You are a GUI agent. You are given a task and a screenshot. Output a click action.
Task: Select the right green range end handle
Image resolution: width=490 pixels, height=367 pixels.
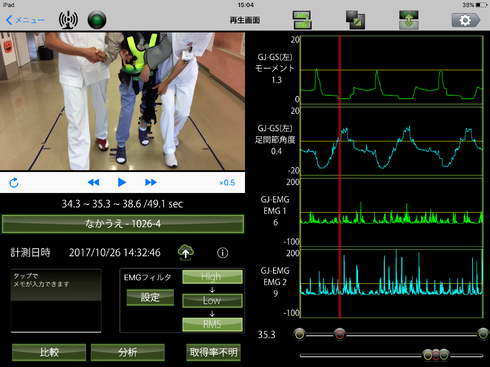coord(483,334)
